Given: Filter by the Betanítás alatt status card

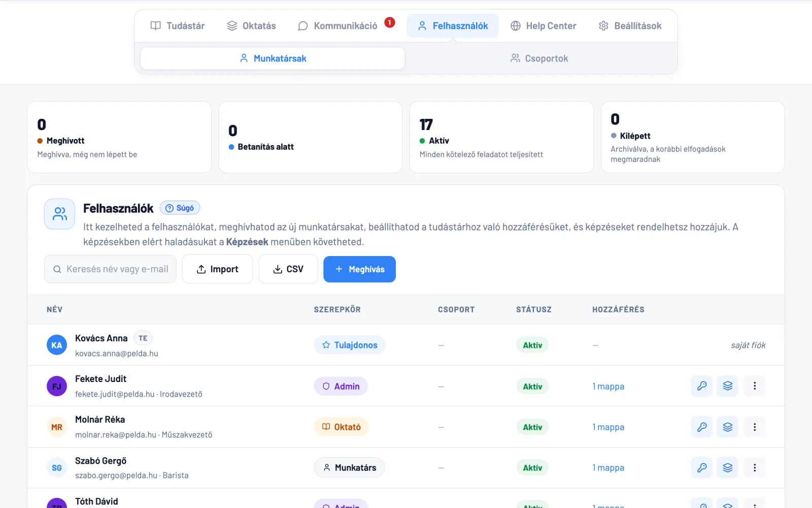Looking at the screenshot, I should pyautogui.click(x=311, y=137).
